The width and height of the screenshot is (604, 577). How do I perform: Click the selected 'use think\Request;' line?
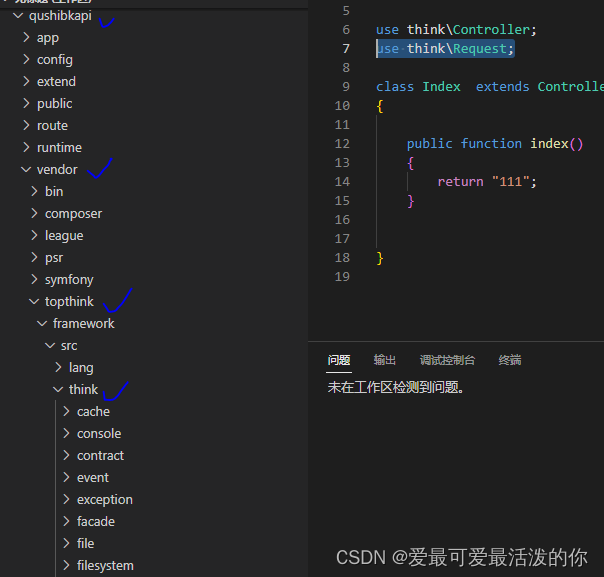pyautogui.click(x=445, y=49)
